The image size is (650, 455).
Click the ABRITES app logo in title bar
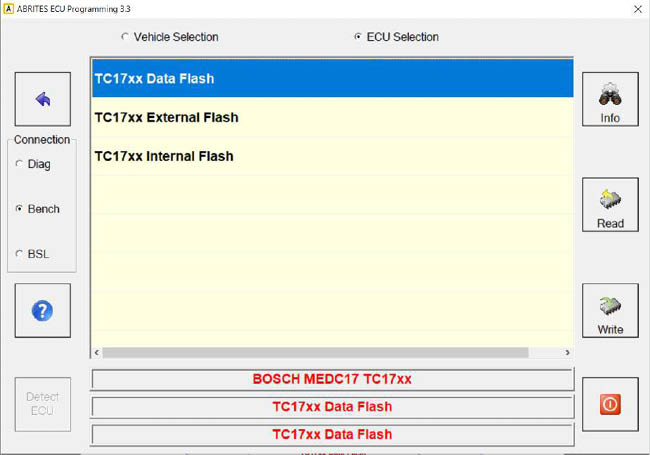(x=9, y=7)
